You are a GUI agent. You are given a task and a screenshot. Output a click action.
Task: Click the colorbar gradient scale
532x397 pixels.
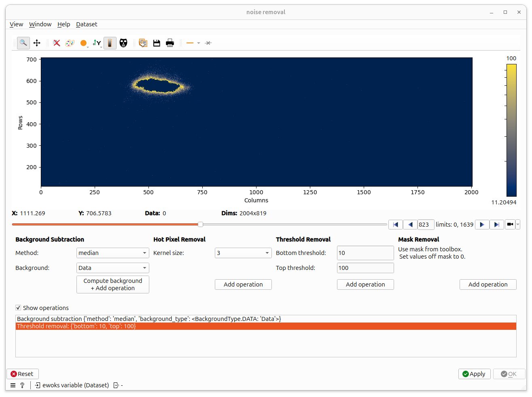511,130
